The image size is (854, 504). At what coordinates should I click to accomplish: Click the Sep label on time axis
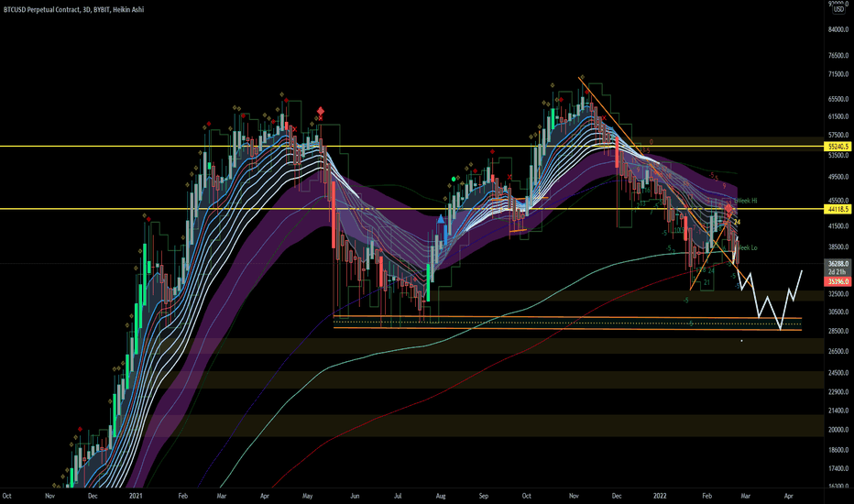coord(484,496)
